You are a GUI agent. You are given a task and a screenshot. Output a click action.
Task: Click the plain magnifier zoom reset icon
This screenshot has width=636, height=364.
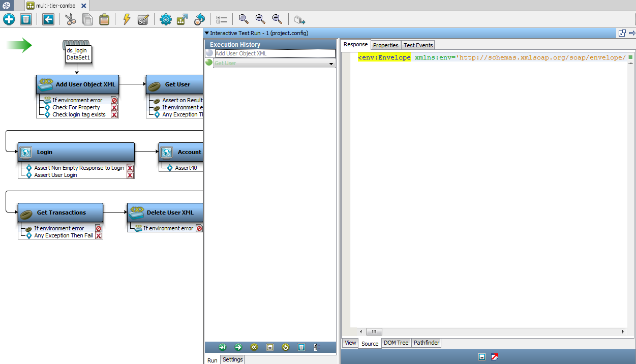coord(244,19)
